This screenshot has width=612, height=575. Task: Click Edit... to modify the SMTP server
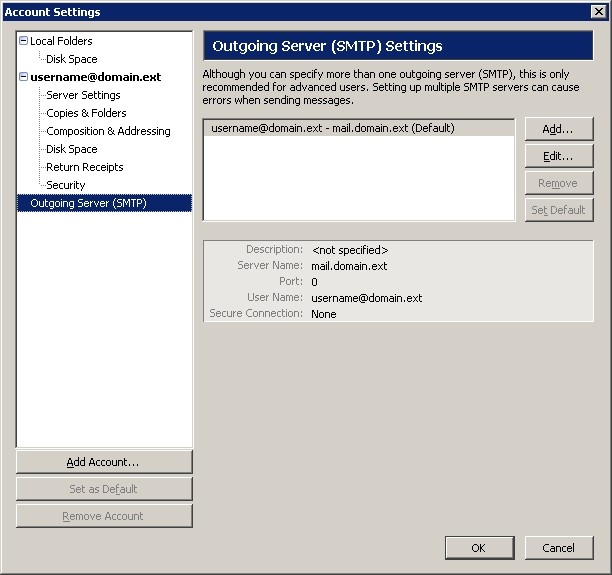tap(558, 156)
